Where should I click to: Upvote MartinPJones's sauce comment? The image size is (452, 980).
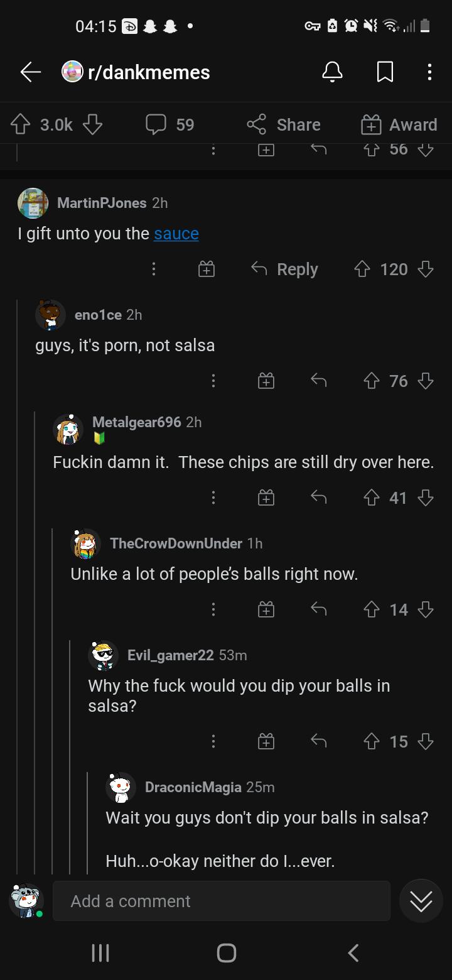coord(362,269)
